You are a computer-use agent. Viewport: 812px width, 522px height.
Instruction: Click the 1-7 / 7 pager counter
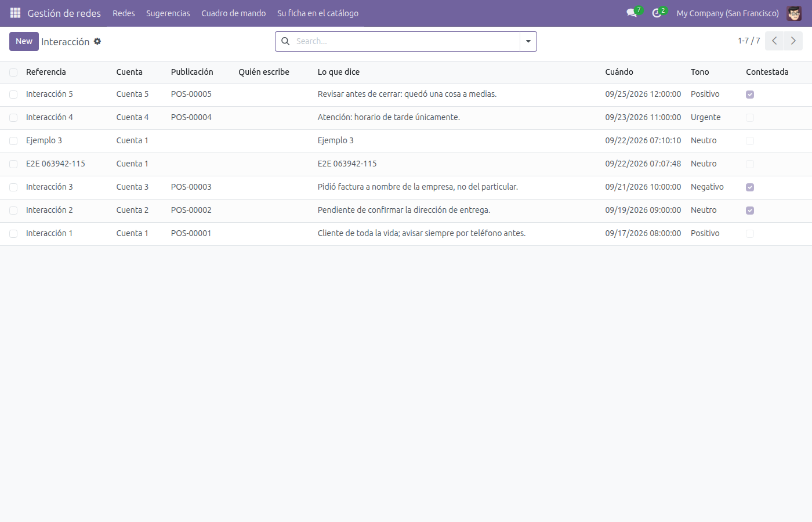(x=749, y=41)
